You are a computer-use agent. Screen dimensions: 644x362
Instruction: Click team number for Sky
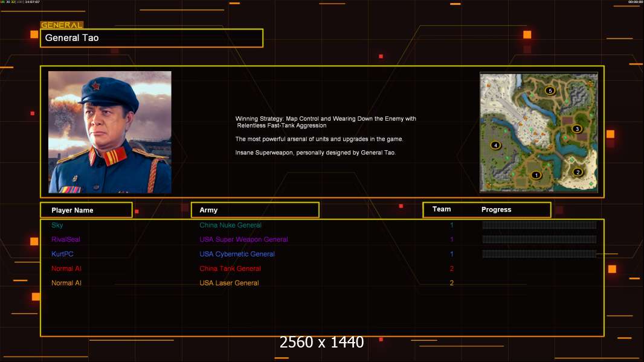pyautogui.click(x=451, y=225)
